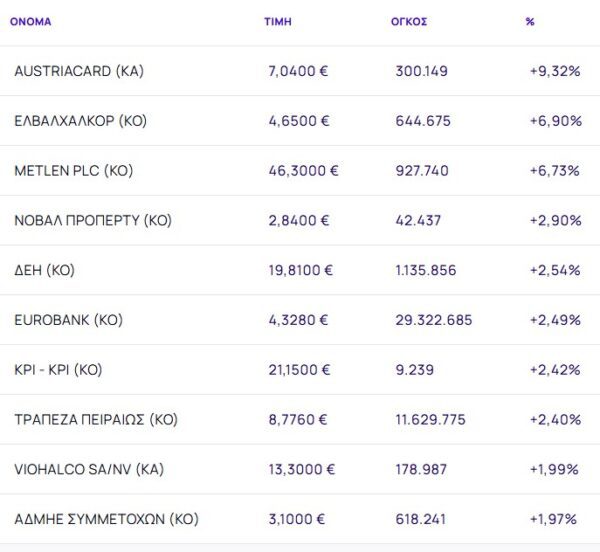Sort by the ΤΙΜΗ column header
Image resolution: width=600 pixels, height=552 pixels.
point(278,21)
